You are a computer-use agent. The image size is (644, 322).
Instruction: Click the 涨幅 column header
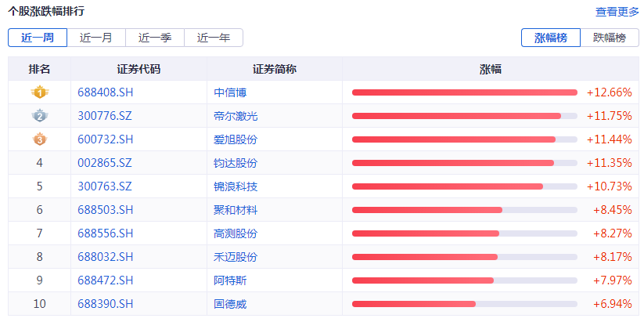coord(491,69)
